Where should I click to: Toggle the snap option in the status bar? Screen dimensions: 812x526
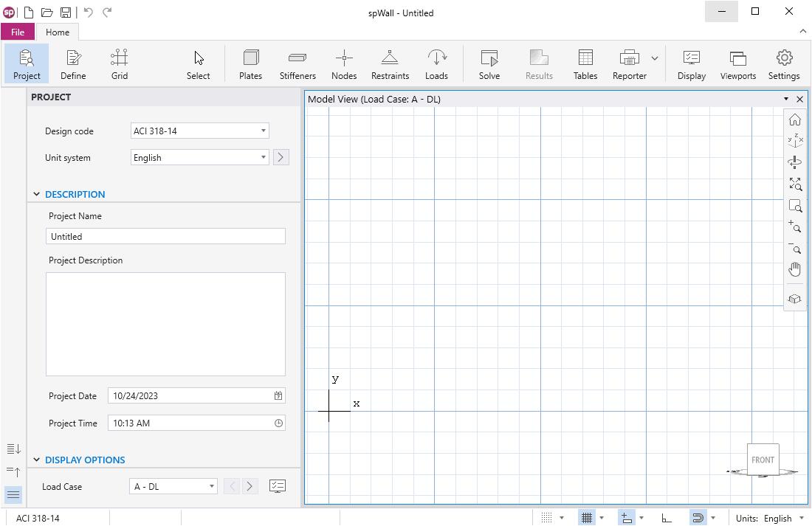[x=627, y=518]
